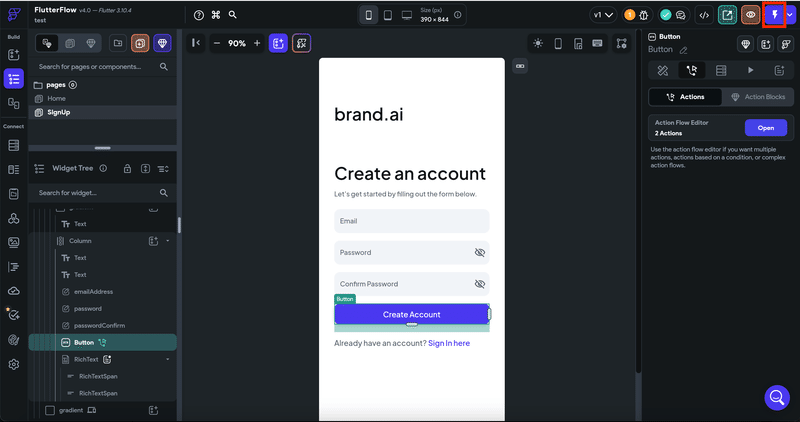Switch to the Backend Query tab icon
The width and height of the screenshot is (800, 422).
tap(721, 70)
